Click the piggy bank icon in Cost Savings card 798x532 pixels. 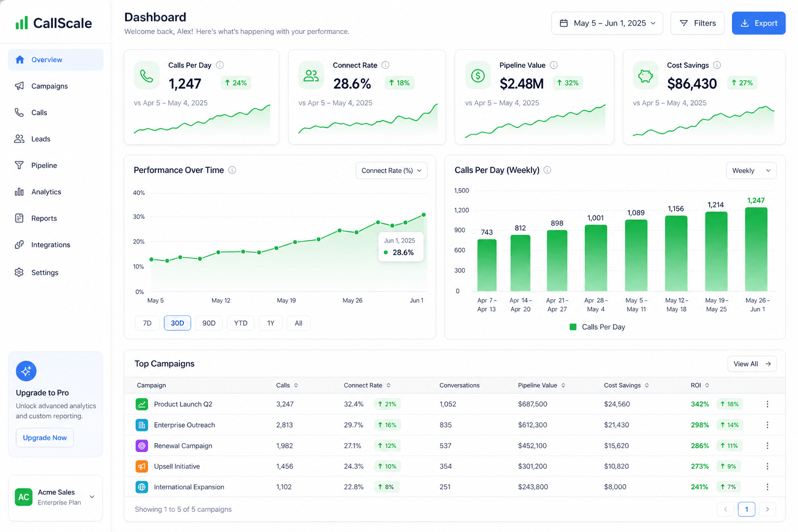[645, 76]
